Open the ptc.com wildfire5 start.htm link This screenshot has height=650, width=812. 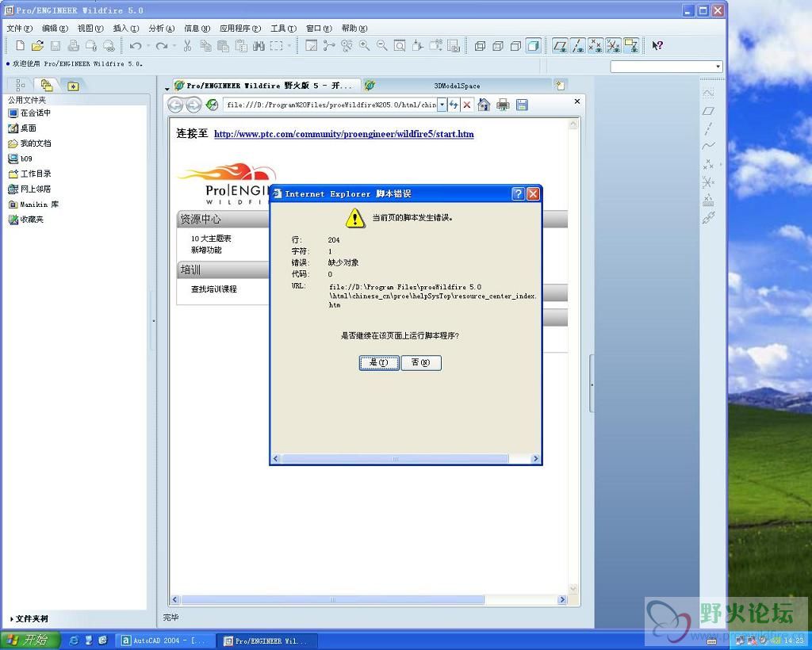(x=344, y=134)
